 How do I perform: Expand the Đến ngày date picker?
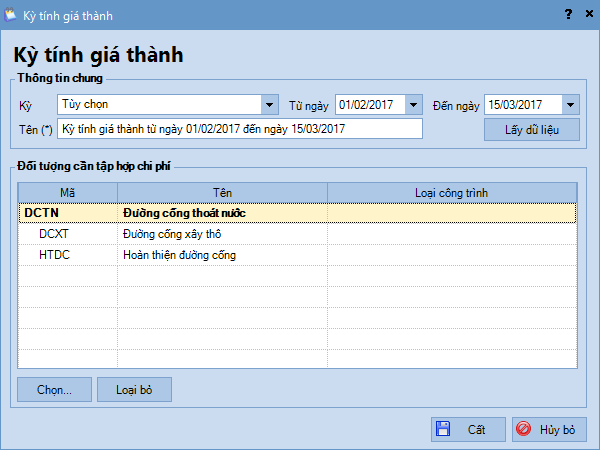(x=570, y=105)
